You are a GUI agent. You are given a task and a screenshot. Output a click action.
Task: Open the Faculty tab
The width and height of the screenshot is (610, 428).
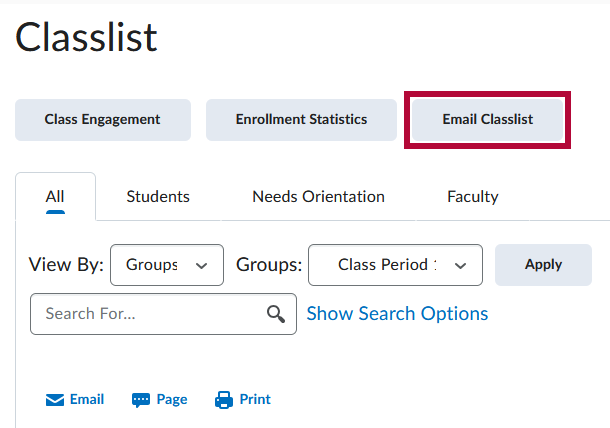pos(472,197)
